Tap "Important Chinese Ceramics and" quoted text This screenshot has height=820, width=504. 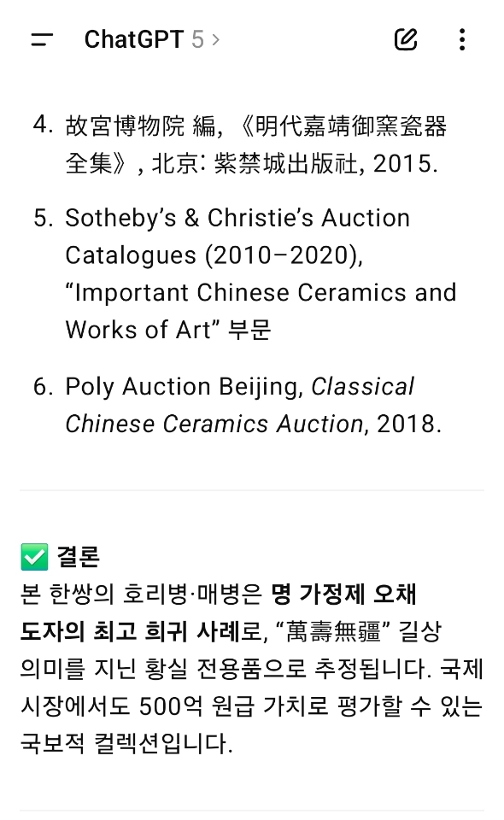click(x=261, y=292)
